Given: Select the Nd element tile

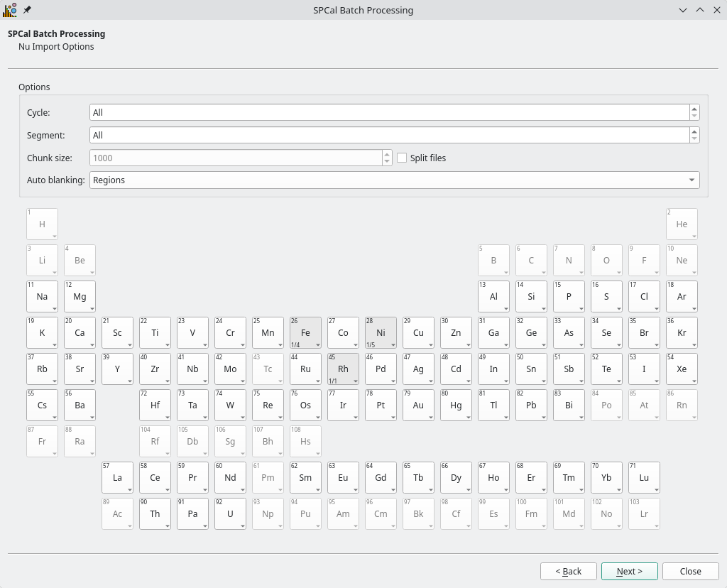Looking at the screenshot, I should 230,477.
